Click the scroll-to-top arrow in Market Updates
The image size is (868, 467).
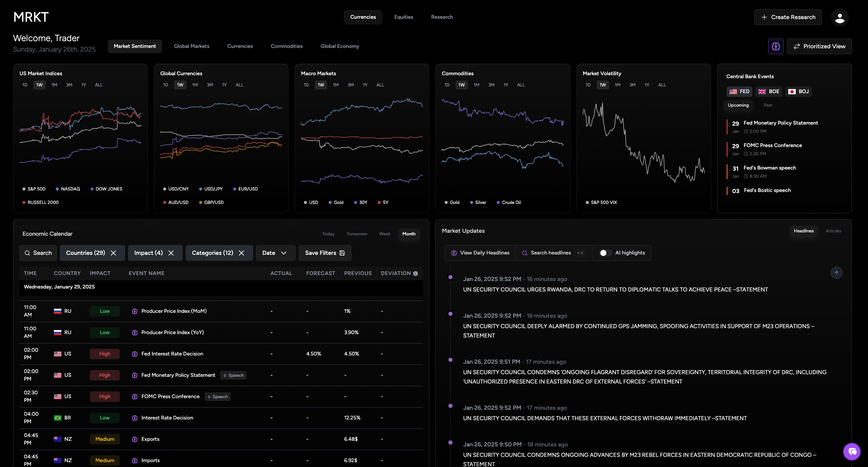coord(837,272)
